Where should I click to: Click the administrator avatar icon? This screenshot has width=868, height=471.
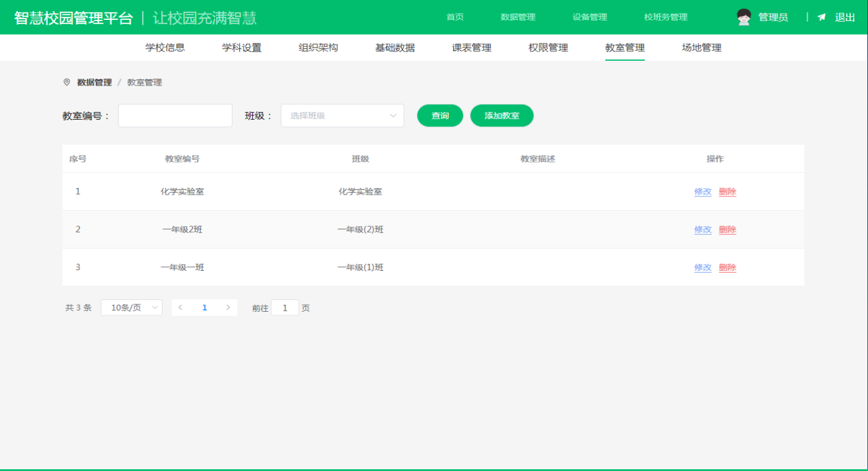[x=744, y=17]
